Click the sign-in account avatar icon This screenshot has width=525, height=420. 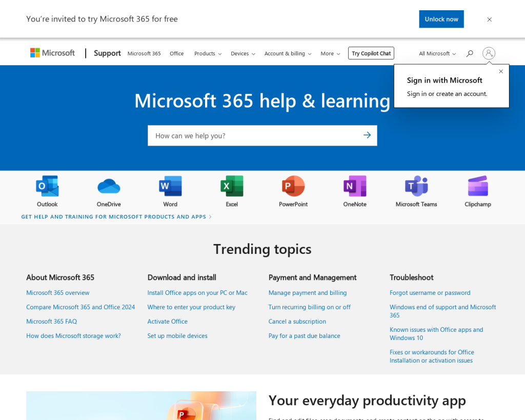[x=489, y=53]
